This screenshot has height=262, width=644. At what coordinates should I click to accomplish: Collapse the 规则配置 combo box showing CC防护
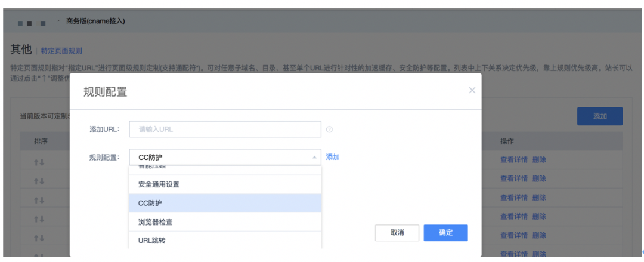tap(314, 157)
